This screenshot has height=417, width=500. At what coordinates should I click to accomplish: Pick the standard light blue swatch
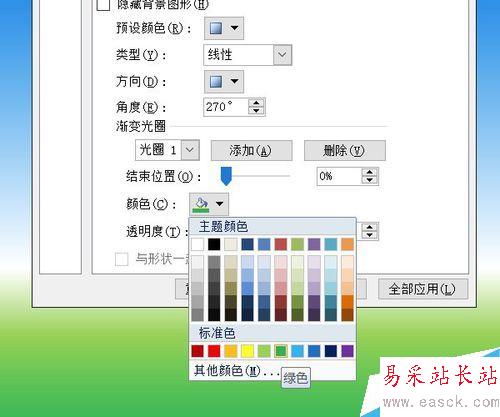297,351
